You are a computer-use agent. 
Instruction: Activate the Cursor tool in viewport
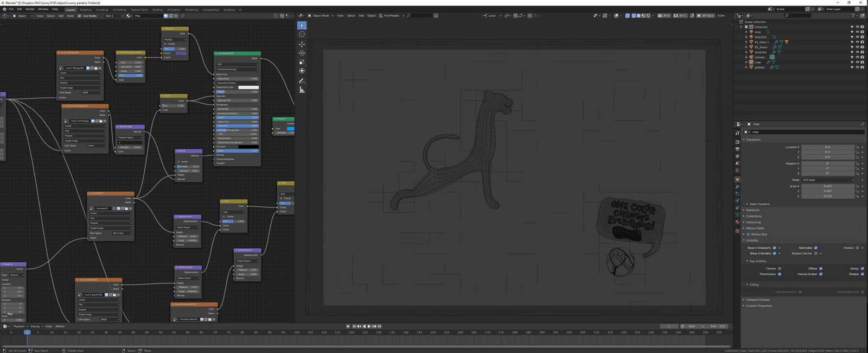(x=302, y=34)
